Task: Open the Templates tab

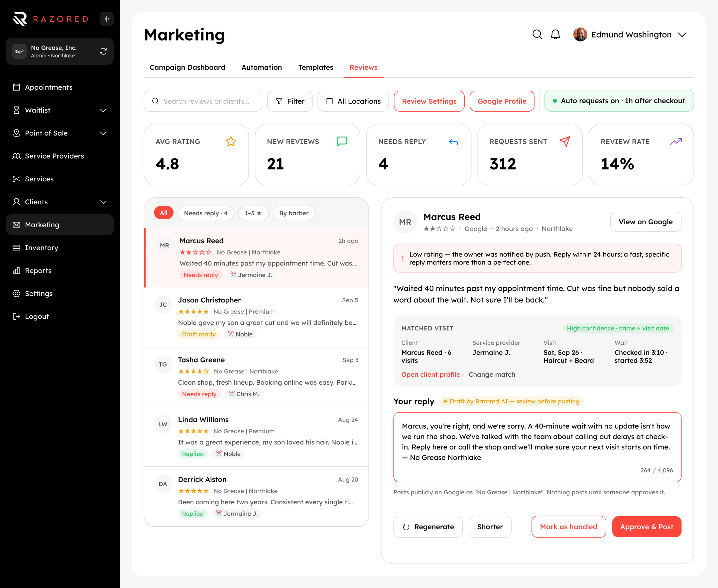Action: click(x=316, y=67)
